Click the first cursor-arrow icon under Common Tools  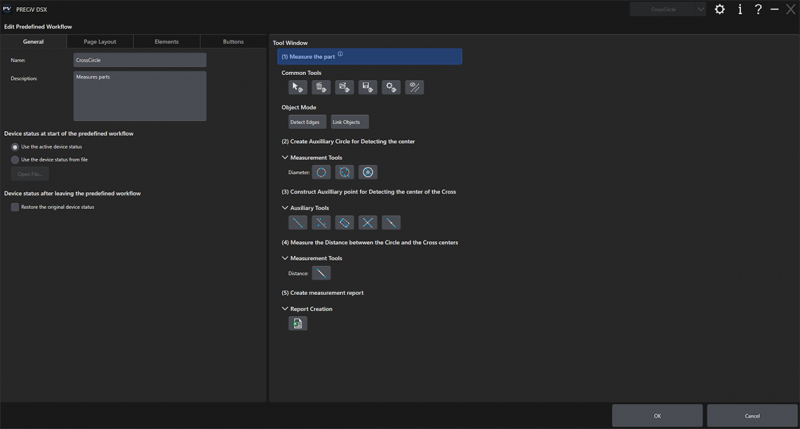[297, 88]
